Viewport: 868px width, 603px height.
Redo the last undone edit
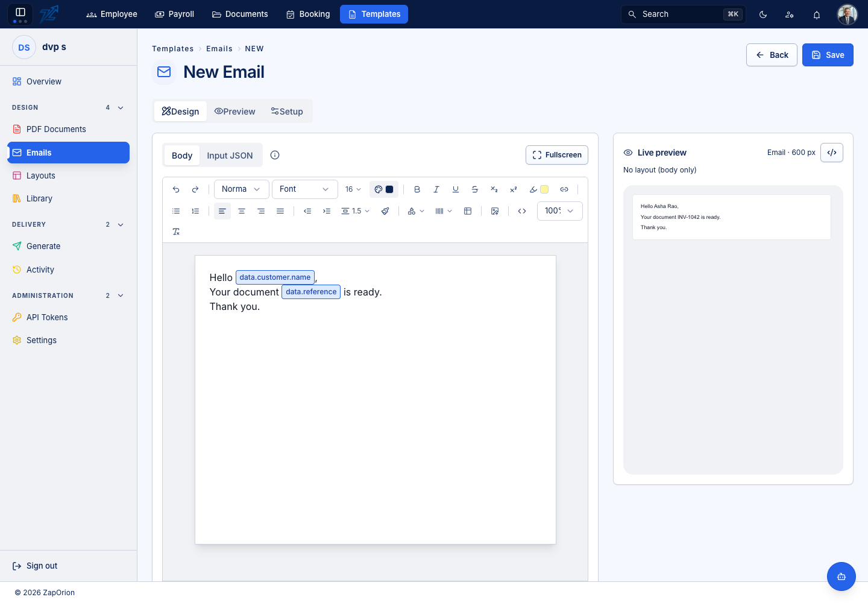[x=195, y=189]
